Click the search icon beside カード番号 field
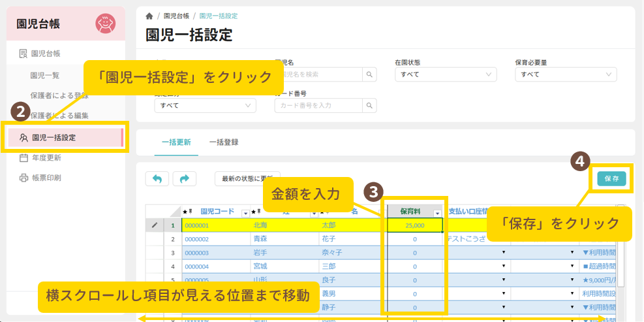The image size is (644, 322). coord(370,105)
